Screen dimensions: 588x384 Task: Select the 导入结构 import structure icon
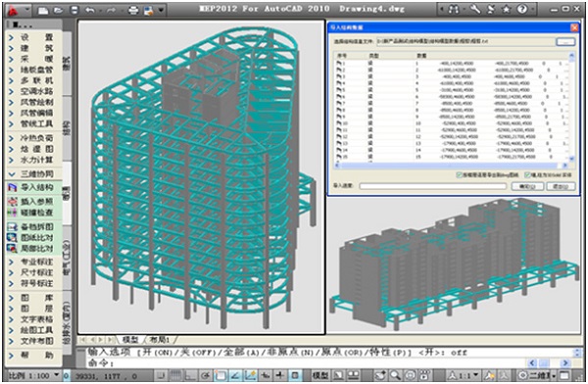[13, 188]
